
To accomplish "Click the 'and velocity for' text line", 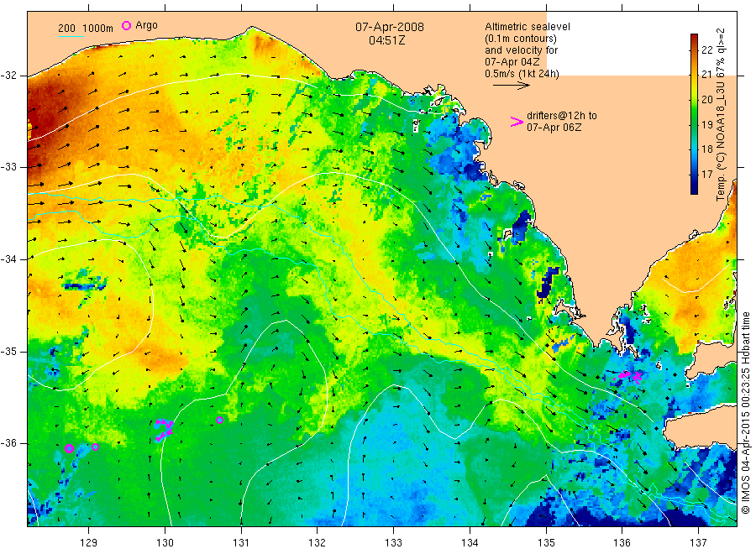I will 521,50.
